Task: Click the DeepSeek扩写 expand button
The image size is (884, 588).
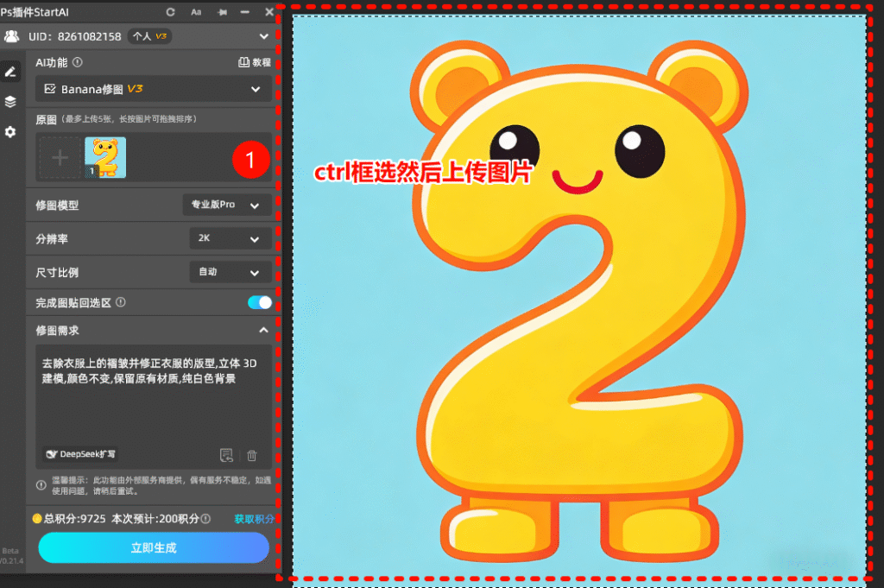Action: click(x=79, y=454)
